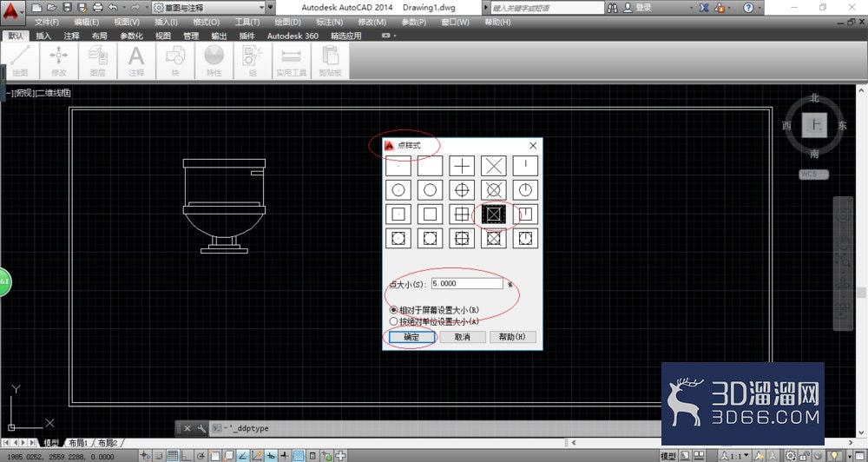Switch to the Layout1 (布局1) tab
Viewport: 868px width, 462px height.
click(x=79, y=443)
